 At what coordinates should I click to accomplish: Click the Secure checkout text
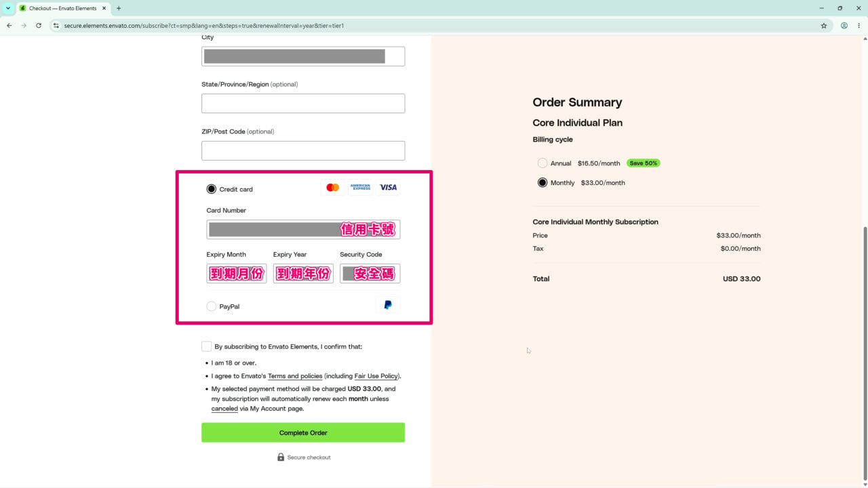[x=309, y=457]
